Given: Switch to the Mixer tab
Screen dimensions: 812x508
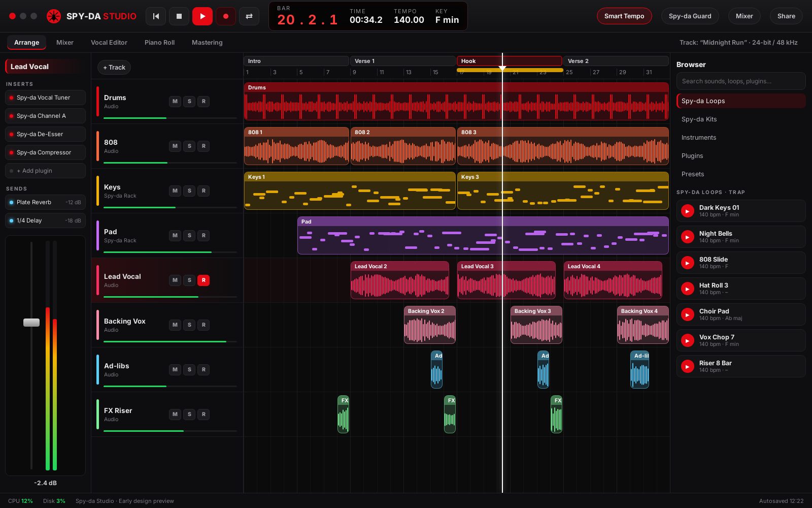Looking at the screenshot, I should pos(64,43).
